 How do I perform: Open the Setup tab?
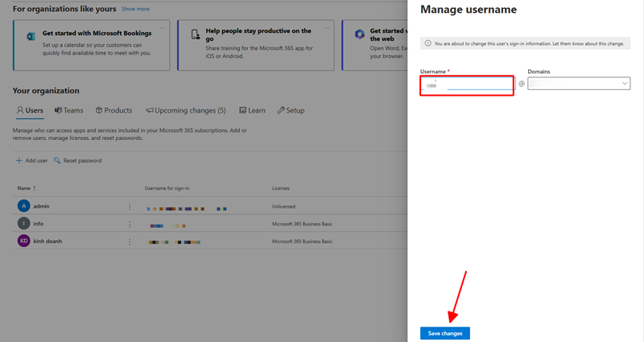coord(291,110)
